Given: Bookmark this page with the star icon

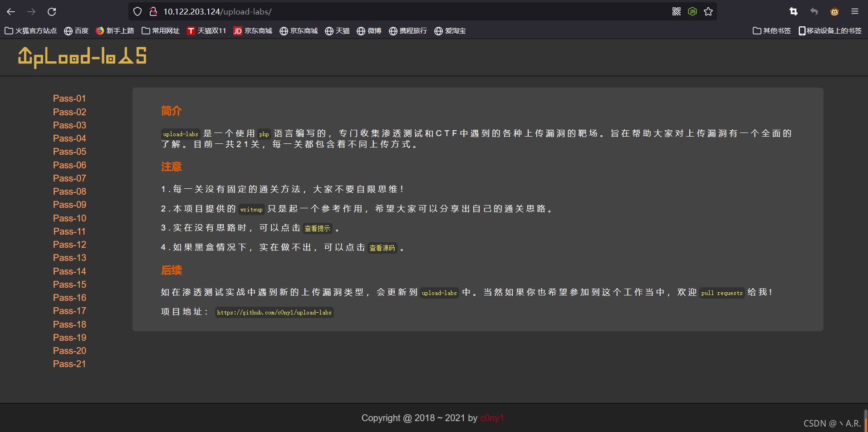Looking at the screenshot, I should [x=708, y=12].
